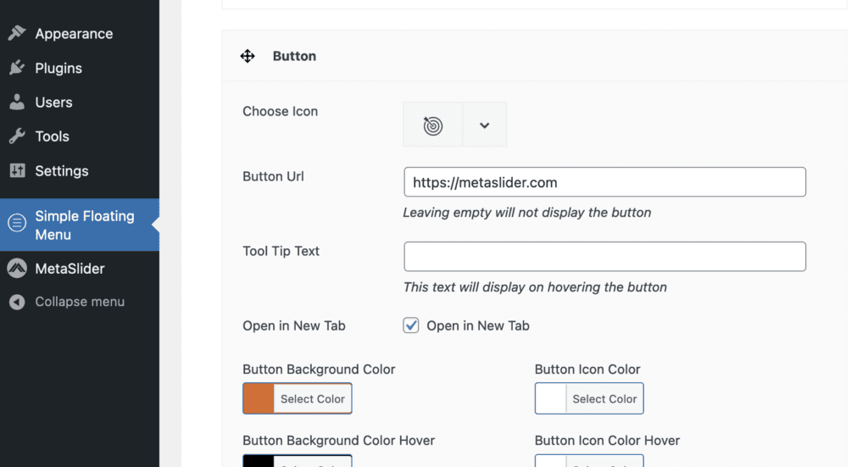Click the Simple Floating Menu icon
868x467 pixels.
tap(16, 225)
